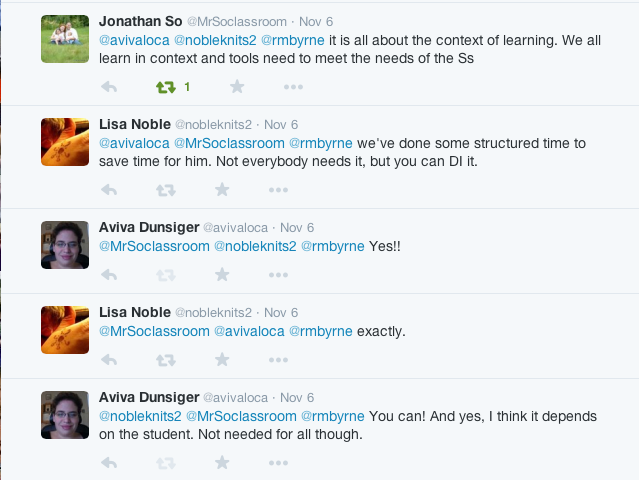Image resolution: width=639 pixels, height=480 pixels.
Task: Open more options on Aviva's "Yes!!" tweet
Action: (x=278, y=275)
